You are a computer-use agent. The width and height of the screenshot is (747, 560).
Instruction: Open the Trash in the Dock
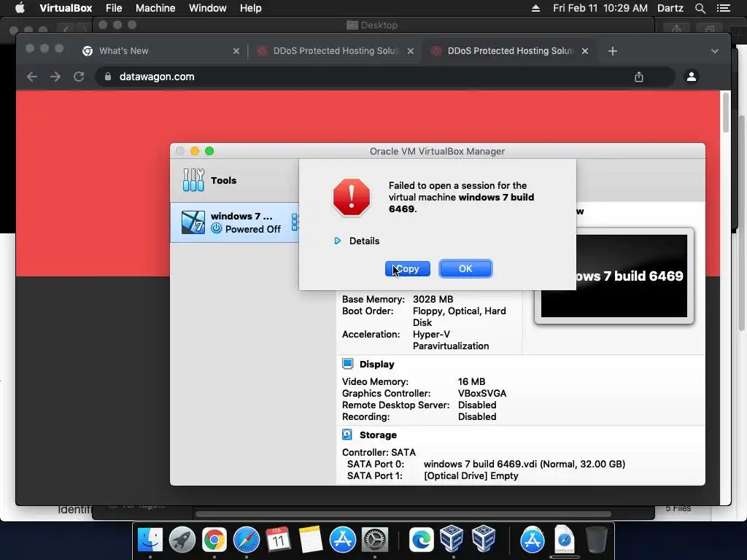click(596, 539)
